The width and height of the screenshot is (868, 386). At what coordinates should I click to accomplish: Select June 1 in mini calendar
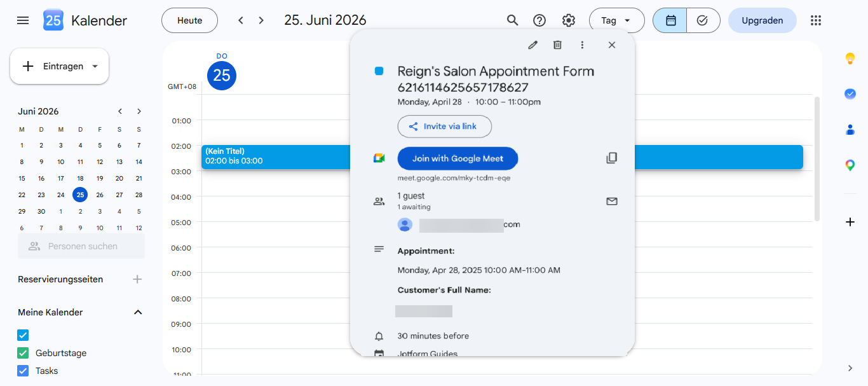coord(22,145)
